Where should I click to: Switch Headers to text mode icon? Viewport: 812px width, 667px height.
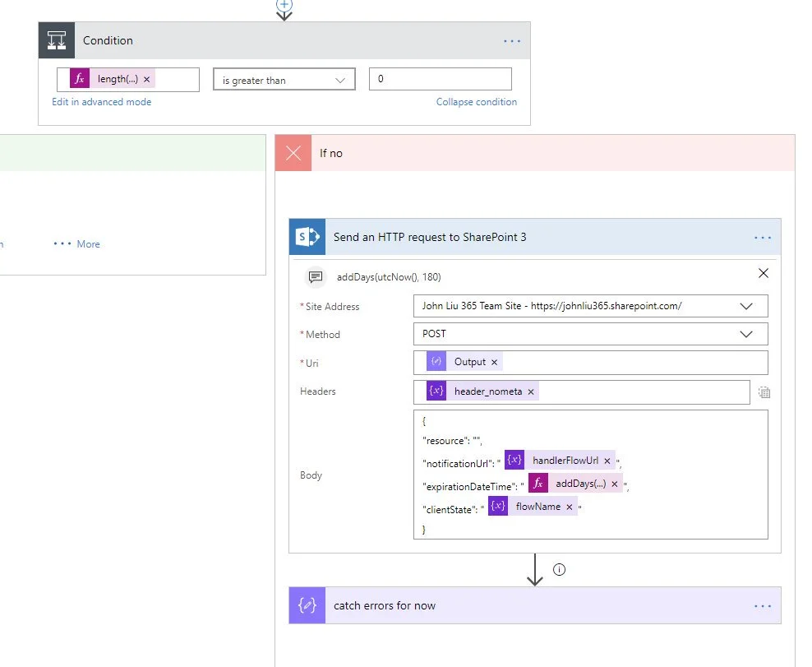764,392
